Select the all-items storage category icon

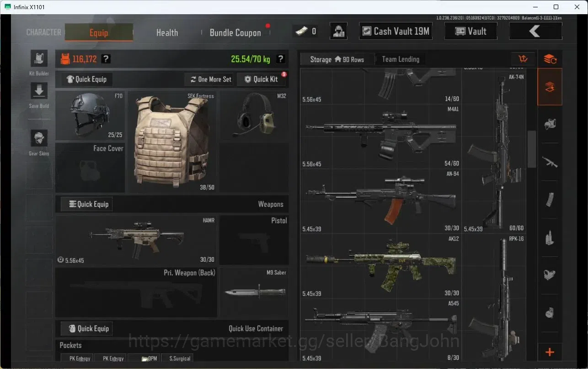[x=550, y=87]
